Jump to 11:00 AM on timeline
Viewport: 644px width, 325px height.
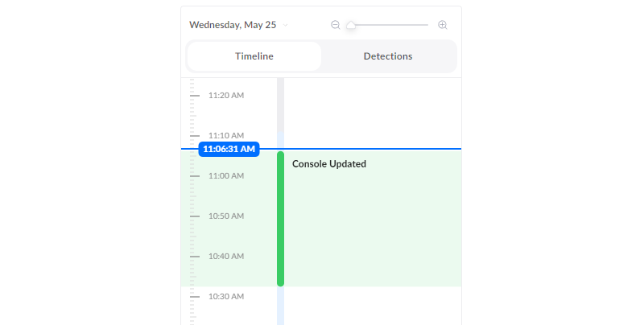coord(226,175)
